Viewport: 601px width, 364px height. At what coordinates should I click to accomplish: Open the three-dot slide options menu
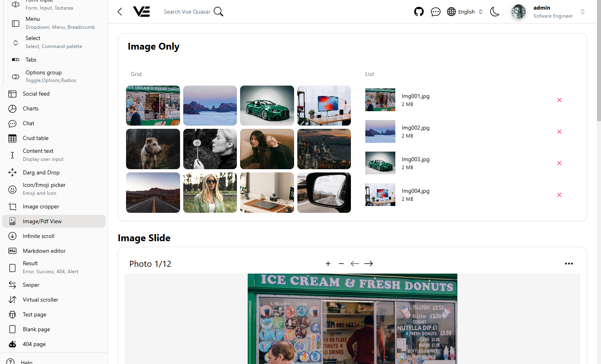tap(569, 264)
